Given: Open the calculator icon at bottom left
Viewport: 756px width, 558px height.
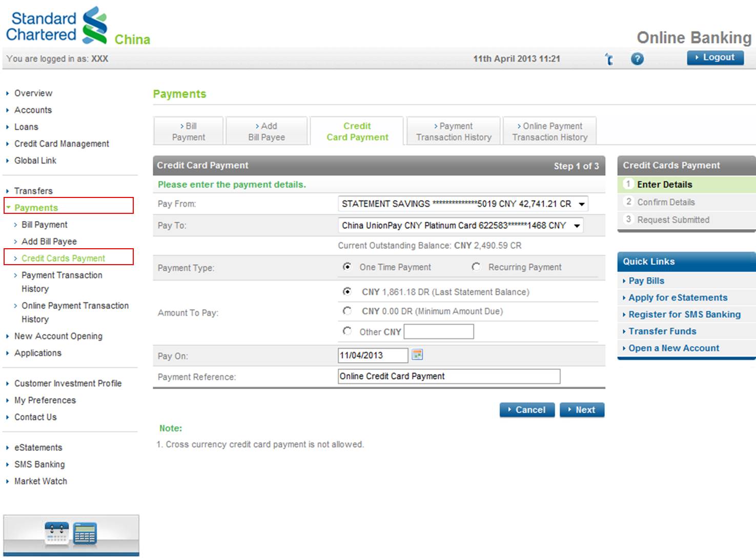Looking at the screenshot, I should [85, 533].
